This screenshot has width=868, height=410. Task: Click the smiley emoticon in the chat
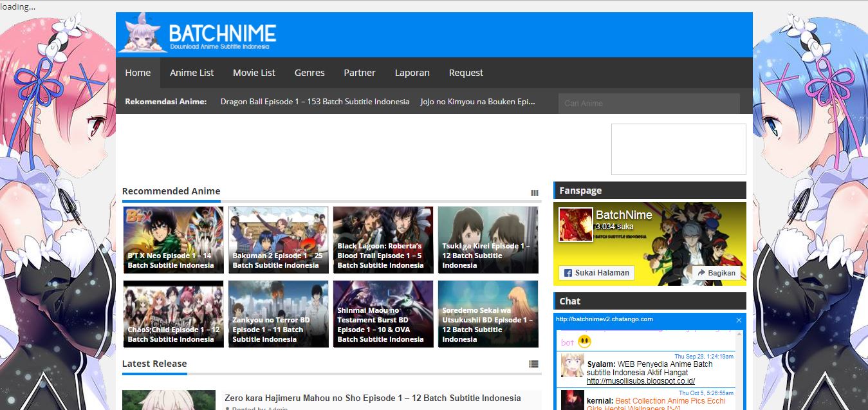coord(584,342)
